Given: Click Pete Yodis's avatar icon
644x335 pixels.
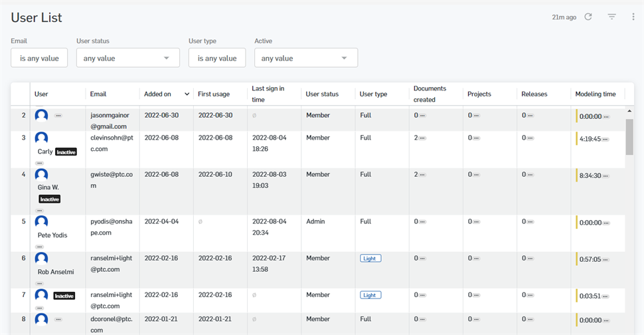Looking at the screenshot, I should 41,222.
